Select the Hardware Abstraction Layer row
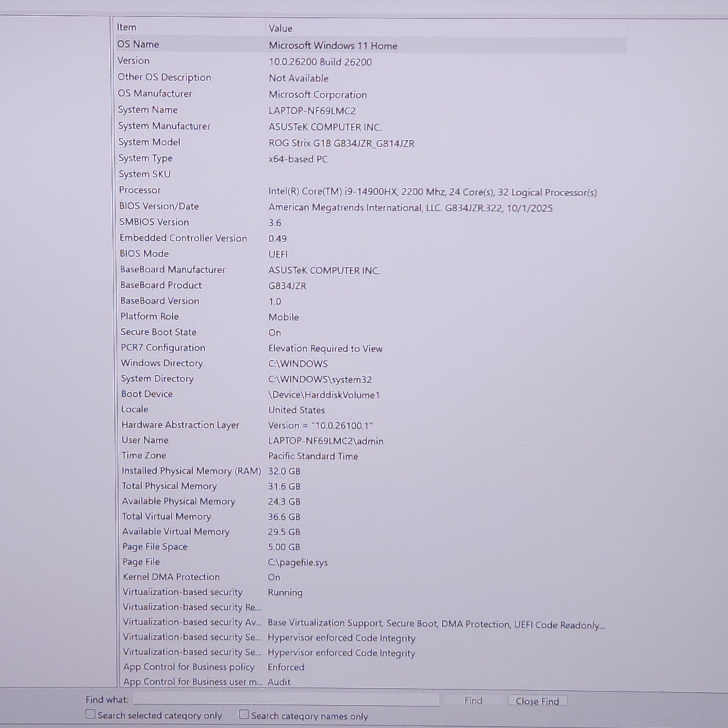The image size is (728, 728). [181, 425]
